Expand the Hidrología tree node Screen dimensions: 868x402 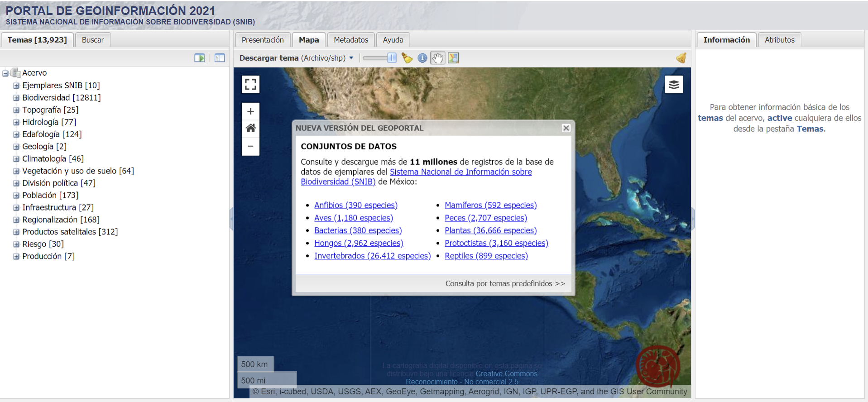point(16,122)
